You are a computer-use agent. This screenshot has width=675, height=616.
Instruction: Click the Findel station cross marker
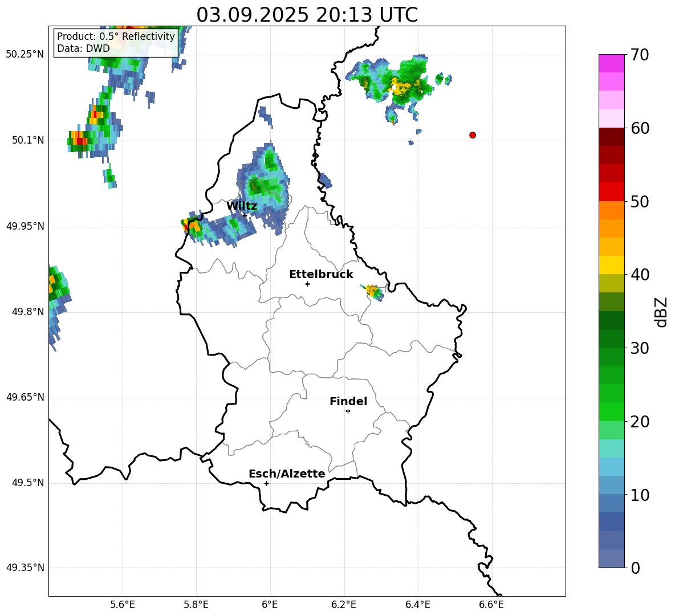click(x=348, y=411)
